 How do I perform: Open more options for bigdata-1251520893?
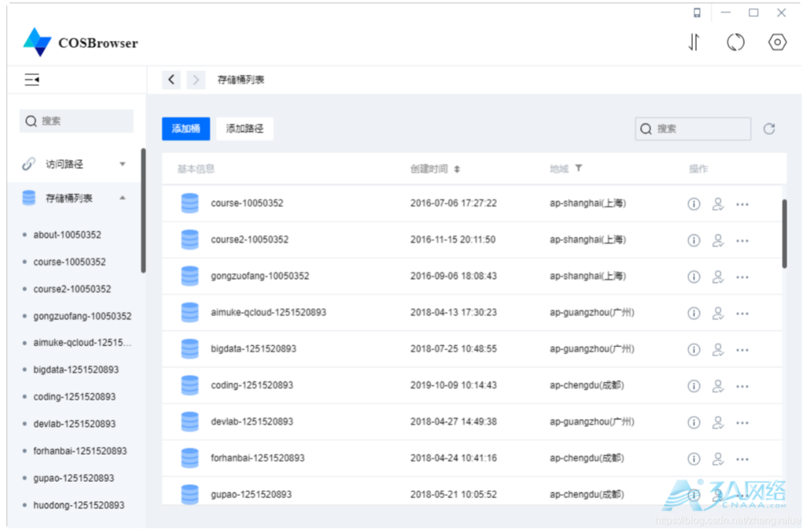tap(742, 350)
